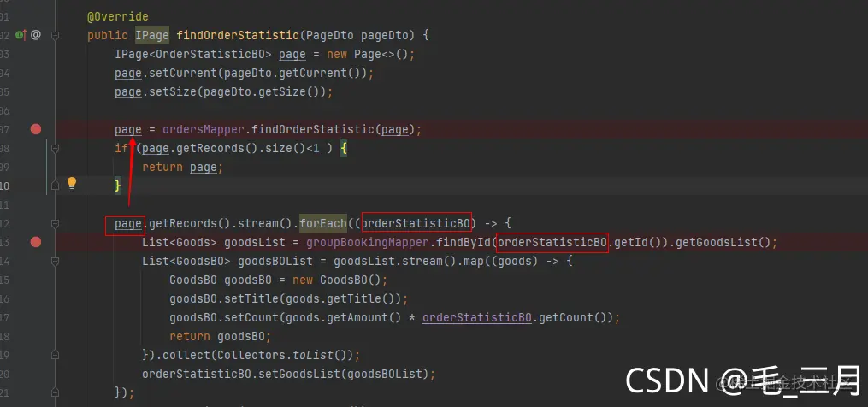Click the setSize method call

(x=173, y=92)
